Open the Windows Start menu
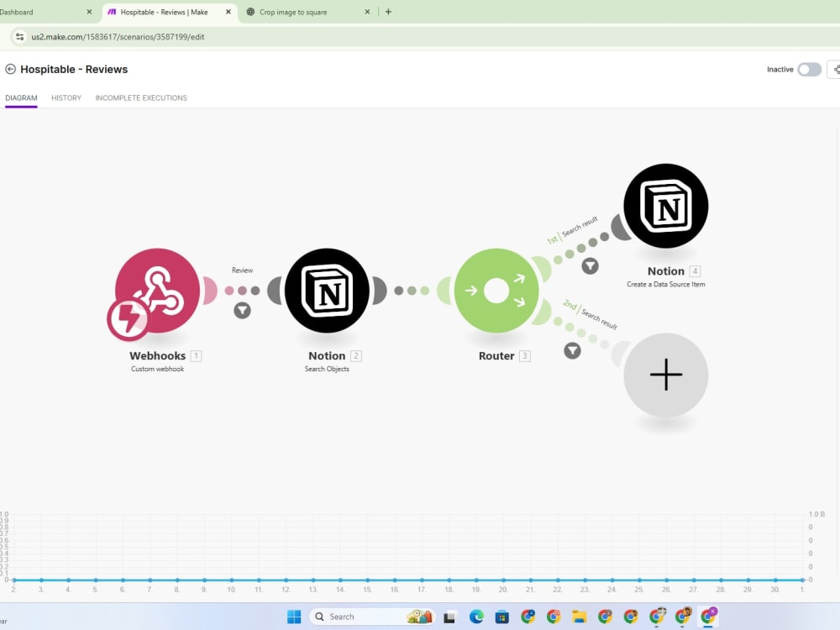Viewport: 840px width, 630px height. (294, 617)
